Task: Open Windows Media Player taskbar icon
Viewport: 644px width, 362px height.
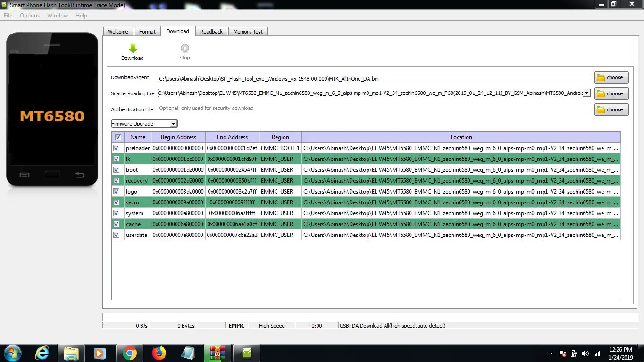Action: click(100, 353)
